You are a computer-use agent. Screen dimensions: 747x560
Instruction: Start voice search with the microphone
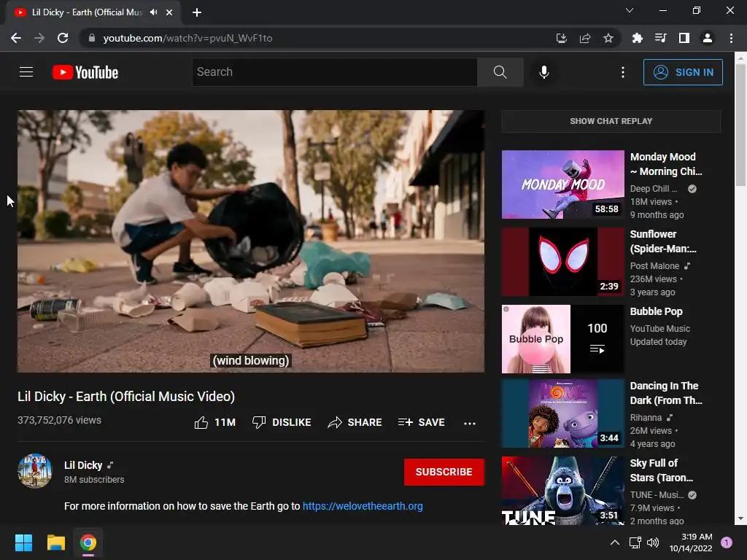(x=544, y=72)
